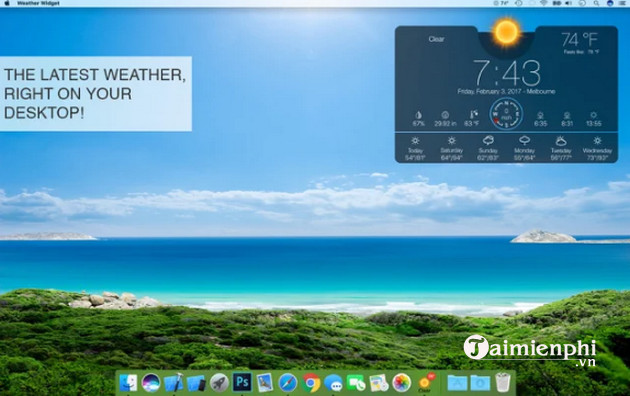
Task: Click the volume icon in menu bar
Action: [x=569, y=3]
